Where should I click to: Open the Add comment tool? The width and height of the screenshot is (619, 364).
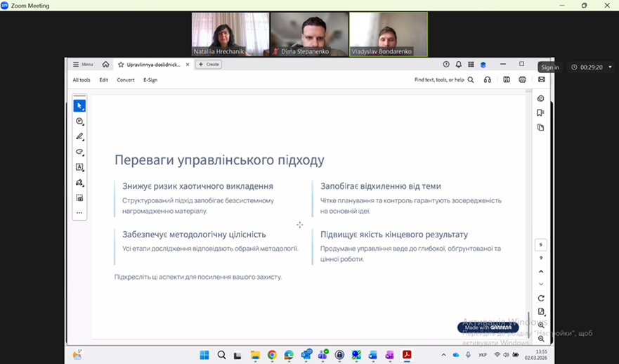coord(79,121)
